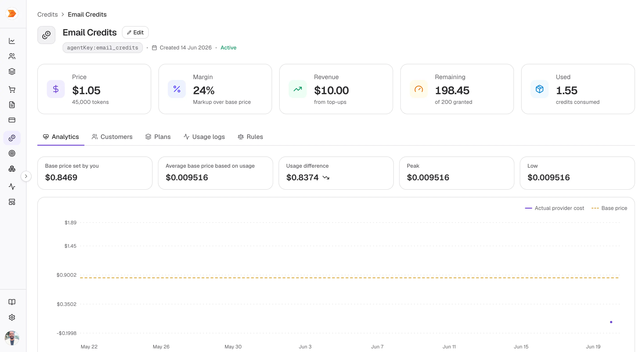Click the Email Credits breadcrumb item
This screenshot has width=644, height=352.
[x=87, y=14]
